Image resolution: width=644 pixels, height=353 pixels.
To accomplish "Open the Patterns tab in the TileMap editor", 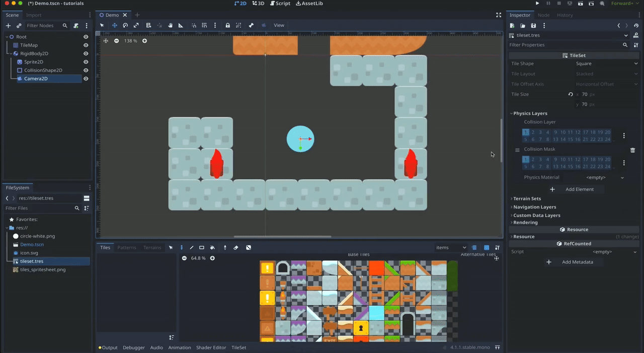I will pyautogui.click(x=127, y=247).
